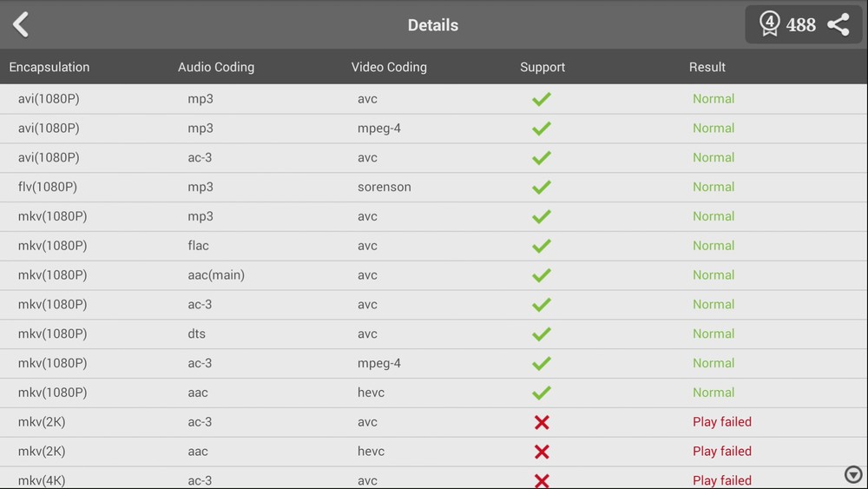Select the mkv(4K) encapsulation entry
This screenshot has width=868, height=489.
[42, 480]
